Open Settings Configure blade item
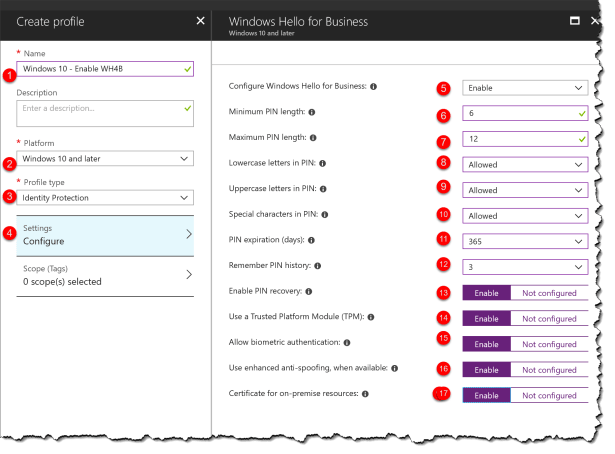This screenshot has height=454, width=615. (105, 234)
